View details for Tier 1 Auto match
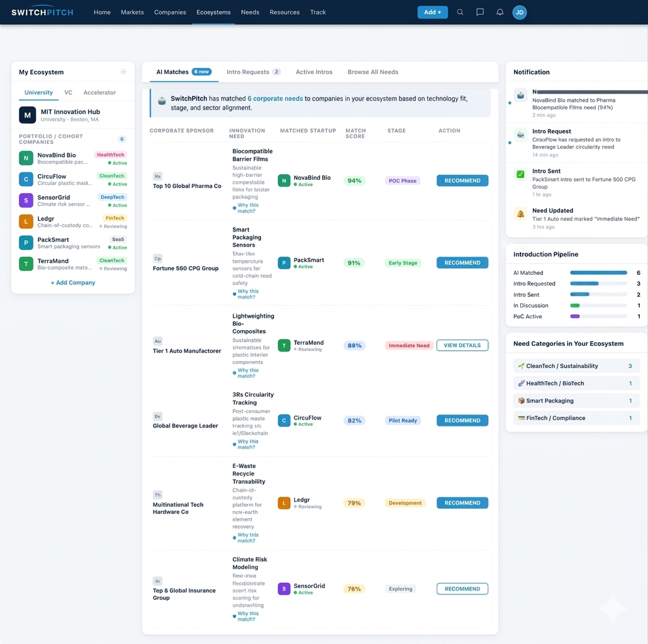The width and height of the screenshot is (648, 644). [462, 345]
